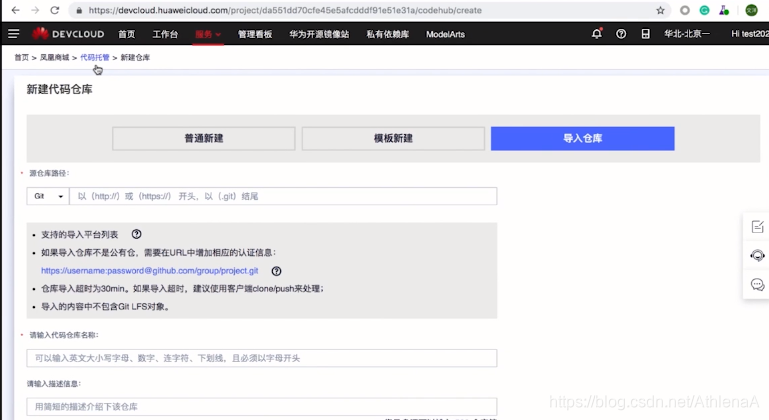Click the example github URL link
The image size is (769, 420).
(150, 271)
